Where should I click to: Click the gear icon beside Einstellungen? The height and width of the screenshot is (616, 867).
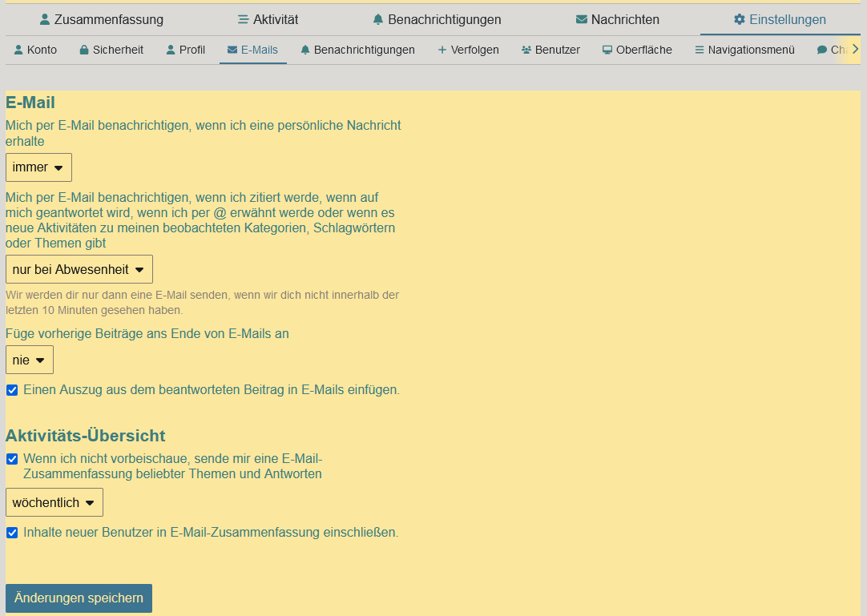740,19
